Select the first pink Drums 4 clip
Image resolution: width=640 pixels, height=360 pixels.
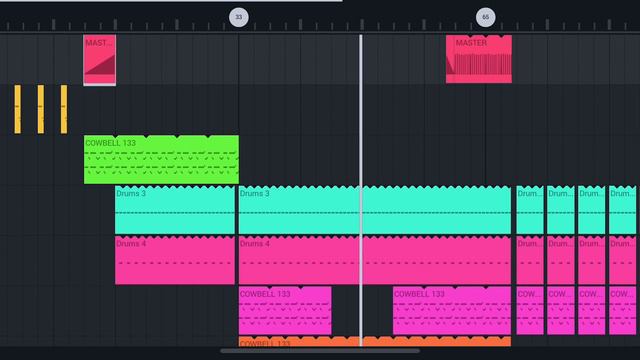(175, 260)
